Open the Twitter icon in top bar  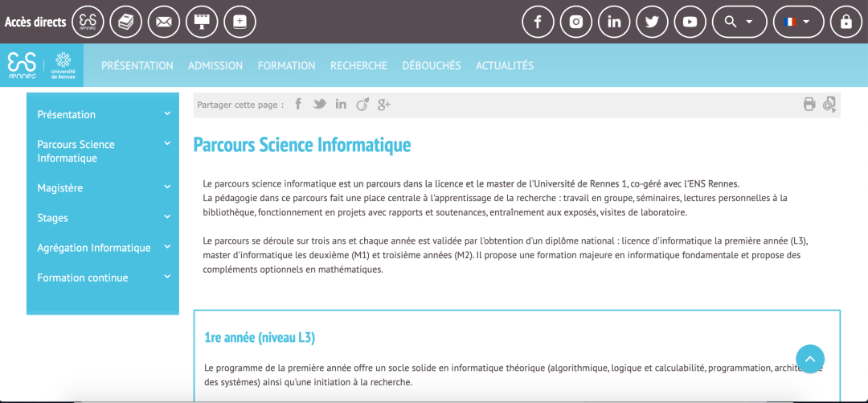[x=652, y=22]
